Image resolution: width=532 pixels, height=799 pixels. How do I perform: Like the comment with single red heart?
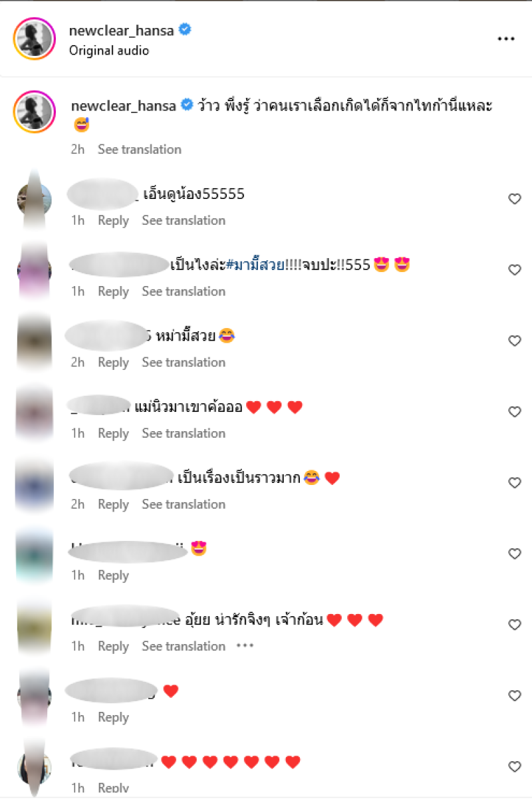(515, 695)
